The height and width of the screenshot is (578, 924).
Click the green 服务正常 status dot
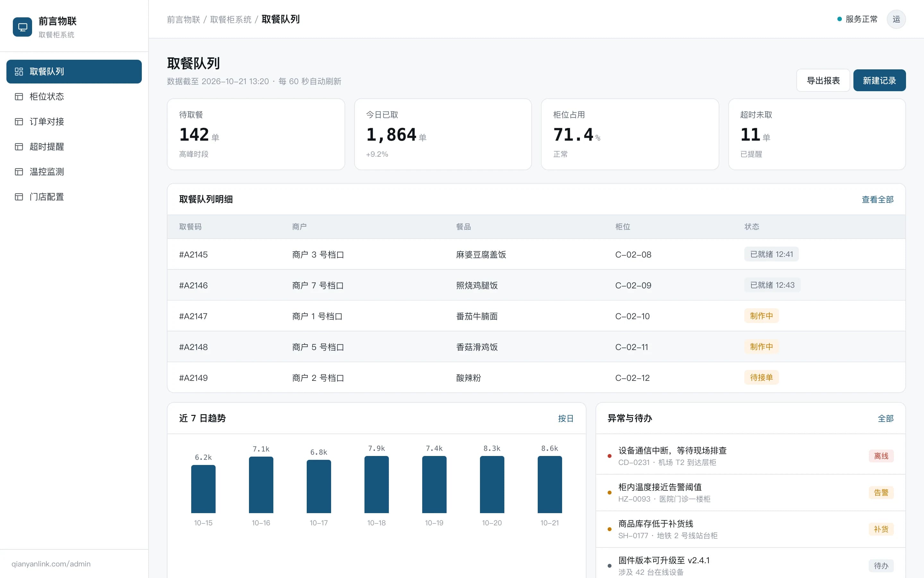(839, 19)
